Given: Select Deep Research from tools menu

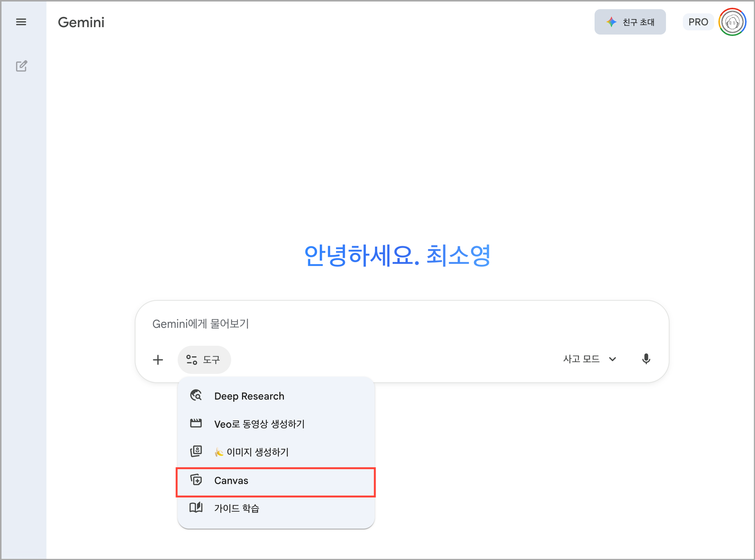Looking at the screenshot, I should [x=249, y=396].
